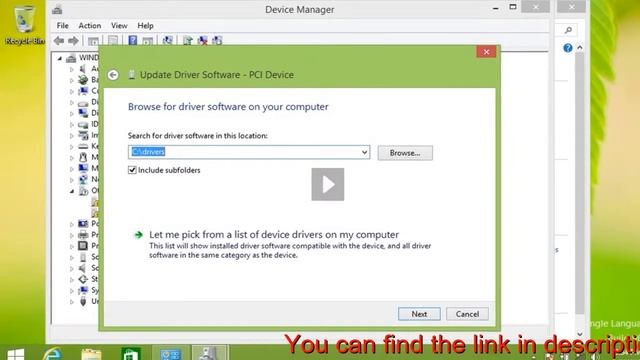Screen dimensions: 640x360
Task: Expand the System devices 'Sy' category arrow
Action: (72, 291)
